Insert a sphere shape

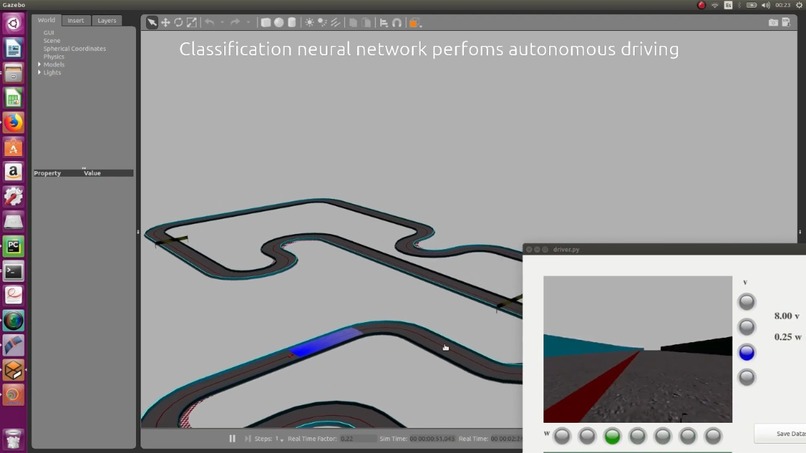click(x=279, y=23)
